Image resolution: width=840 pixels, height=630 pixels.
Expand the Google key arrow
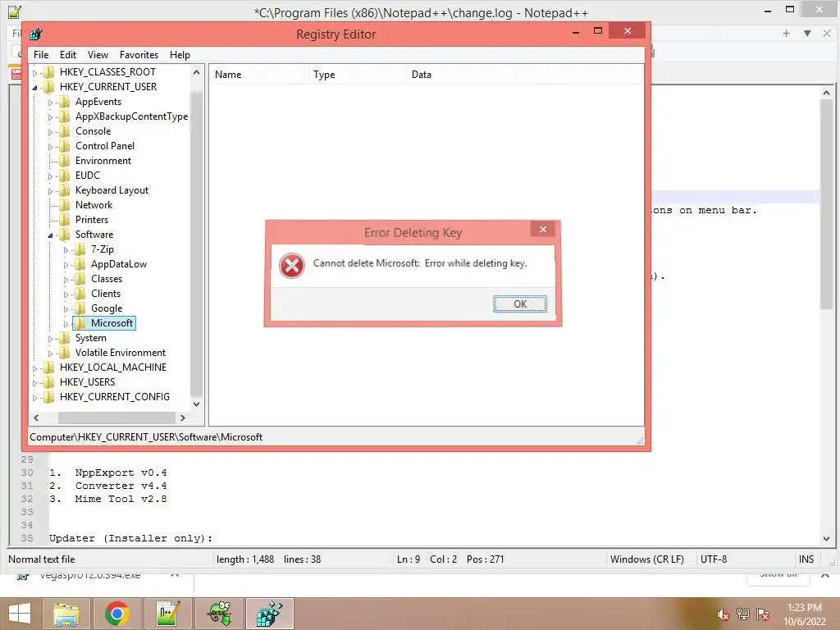pos(66,308)
